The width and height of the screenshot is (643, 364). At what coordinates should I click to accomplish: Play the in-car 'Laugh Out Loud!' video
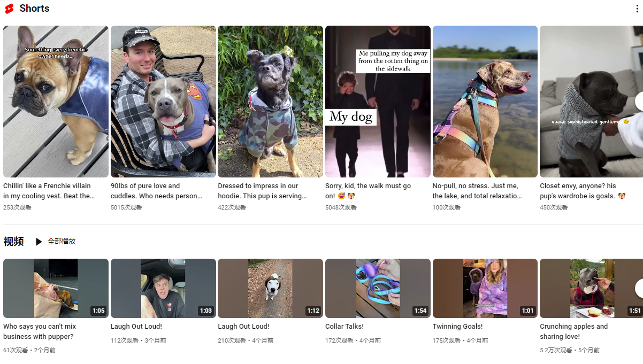pos(163,289)
